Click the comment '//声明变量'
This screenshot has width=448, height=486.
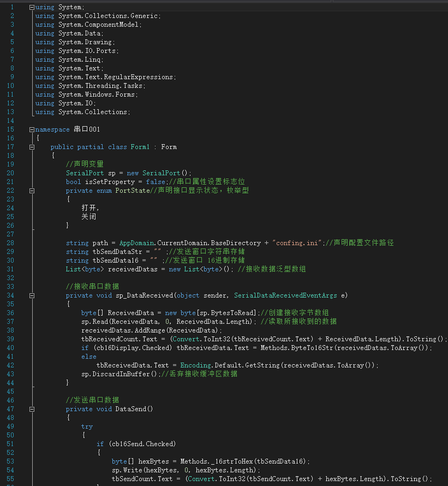[x=85, y=164]
